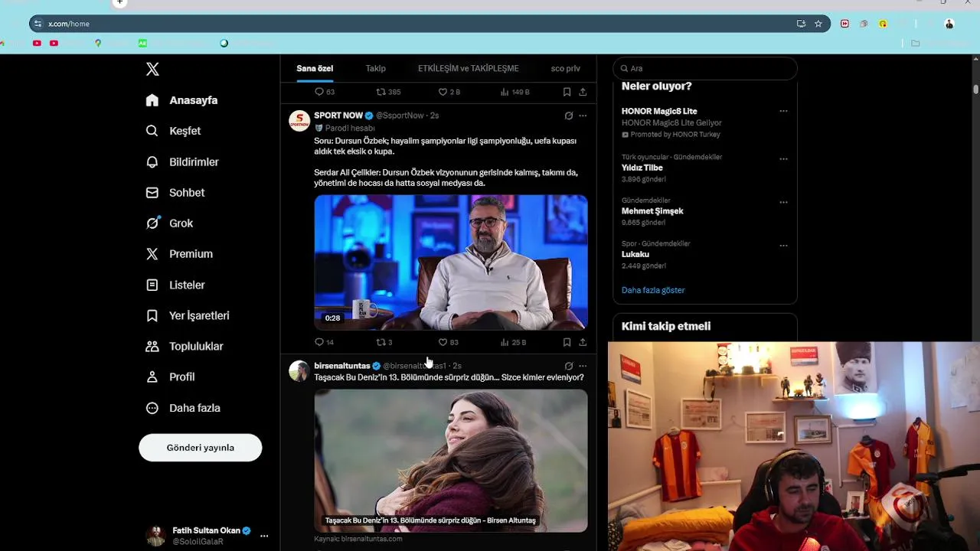Image resolution: width=980 pixels, height=551 pixels.
Task: Switch to ETKİLEŞİM ve TAKİPLEŞME tab
Action: tap(469, 68)
